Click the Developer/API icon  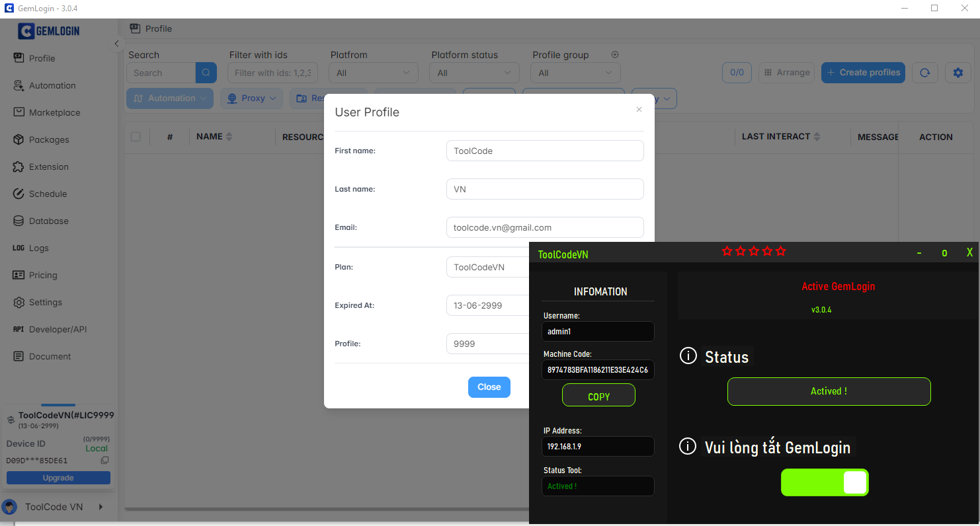coord(19,329)
